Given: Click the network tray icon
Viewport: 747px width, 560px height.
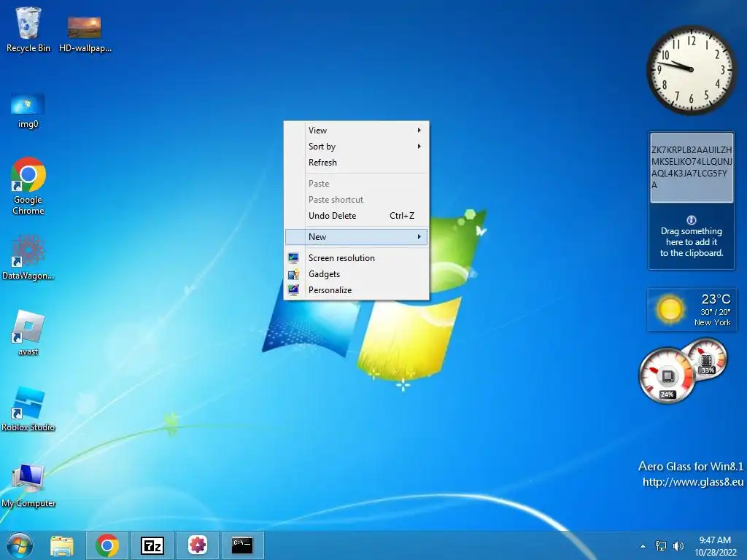Looking at the screenshot, I should click(661, 546).
